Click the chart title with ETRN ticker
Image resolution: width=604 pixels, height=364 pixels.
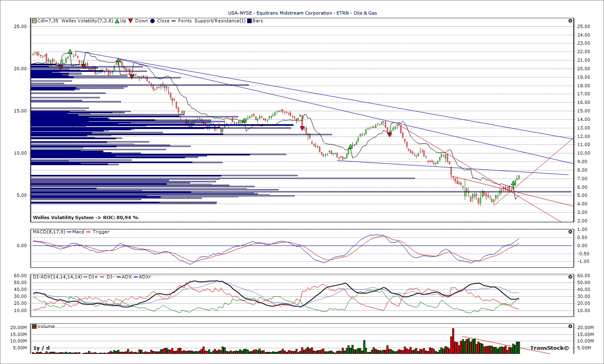[302, 13]
